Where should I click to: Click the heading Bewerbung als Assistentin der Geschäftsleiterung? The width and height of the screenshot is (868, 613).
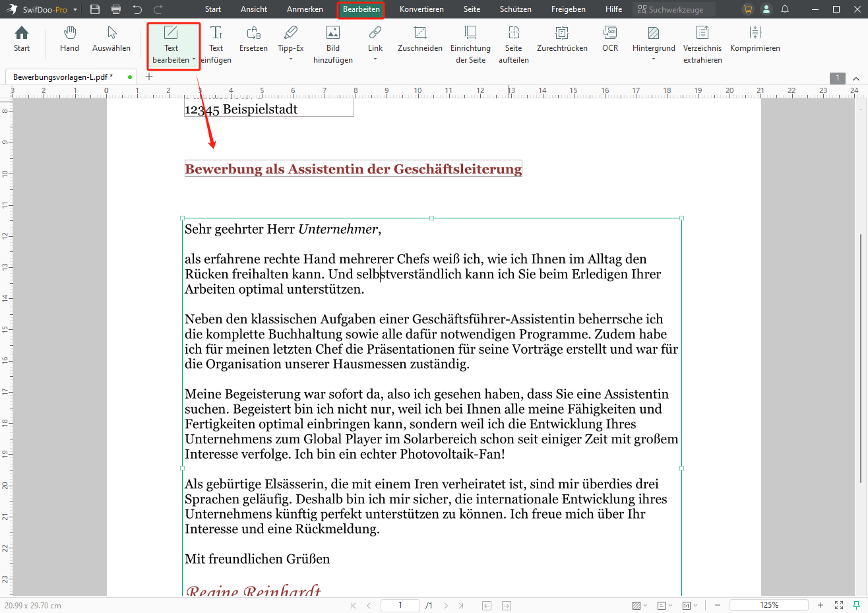click(354, 169)
